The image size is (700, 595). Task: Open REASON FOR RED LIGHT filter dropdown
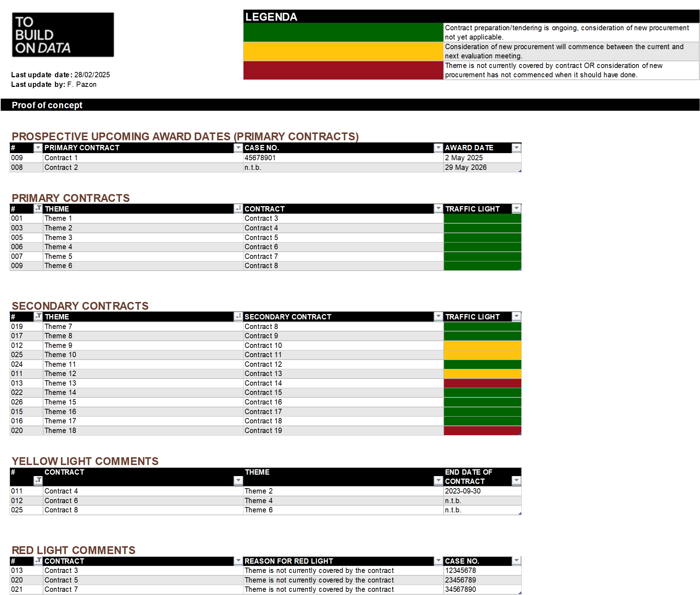[x=438, y=561]
